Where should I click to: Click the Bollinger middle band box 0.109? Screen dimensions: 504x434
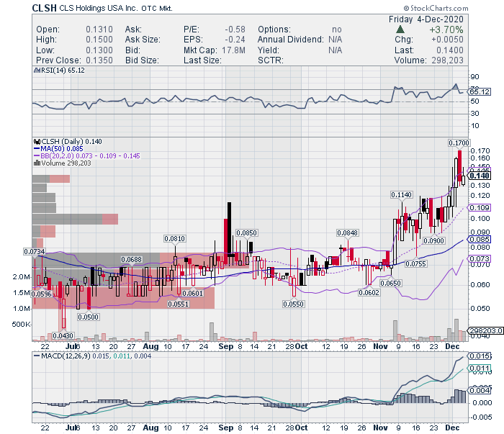pos(480,207)
